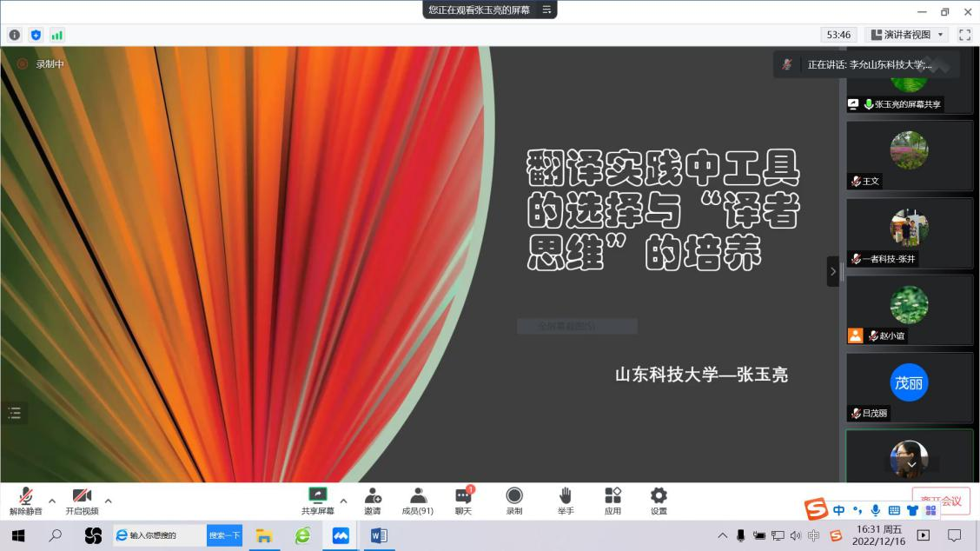The height and width of the screenshot is (551, 980).
Task: Open the Chat (聊天) panel
Action: (463, 501)
